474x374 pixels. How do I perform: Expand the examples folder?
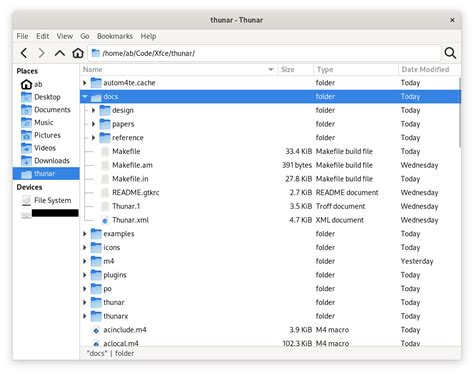pyautogui.click(x=85, y=234)
